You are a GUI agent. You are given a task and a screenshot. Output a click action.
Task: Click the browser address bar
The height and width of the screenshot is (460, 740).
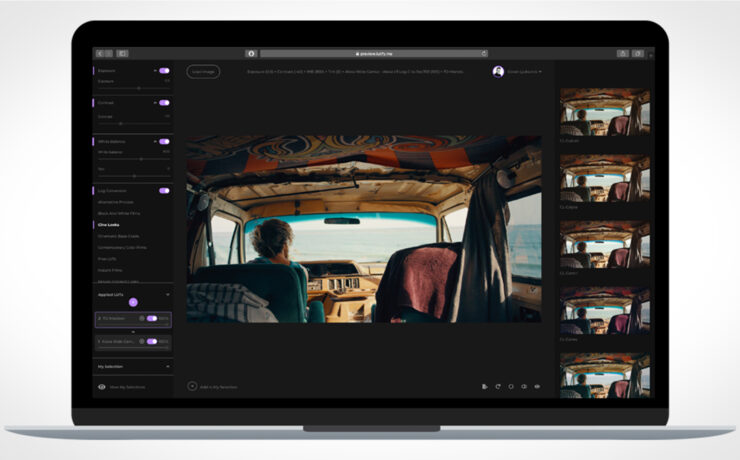[374, 54]
